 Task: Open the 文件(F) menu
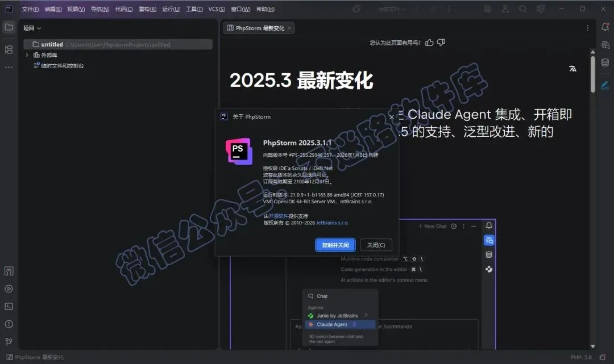(30, 9)
